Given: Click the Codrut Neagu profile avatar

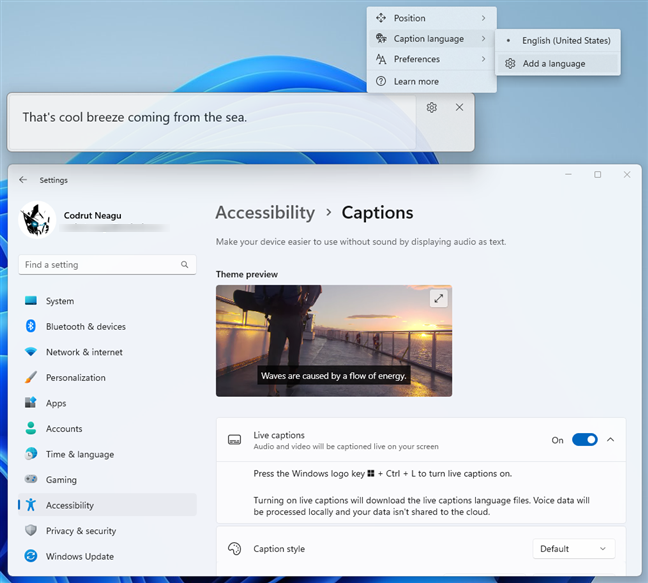Looking at the screenshot, I should 37,220.
